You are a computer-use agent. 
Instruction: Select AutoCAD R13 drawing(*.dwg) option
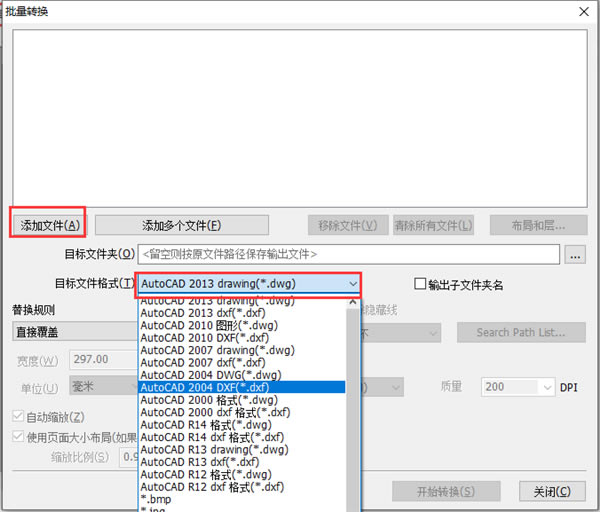click(x=242, y=449)
